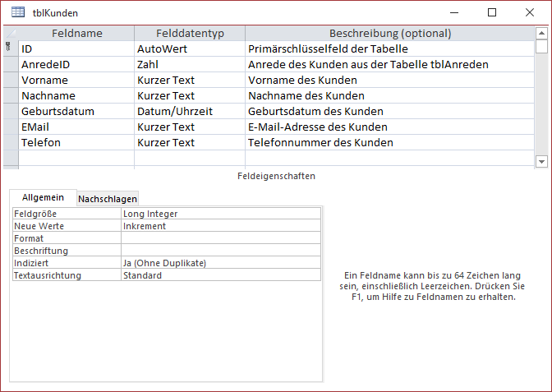
Task: Click the primary key icon beside ID row
Action: [8, 47]
